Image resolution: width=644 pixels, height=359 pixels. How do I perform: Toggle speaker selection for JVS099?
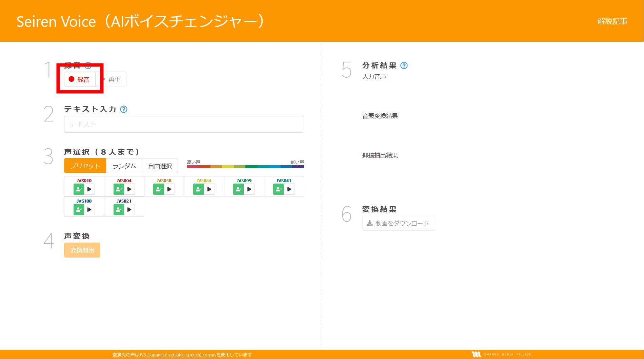[239, 189]
